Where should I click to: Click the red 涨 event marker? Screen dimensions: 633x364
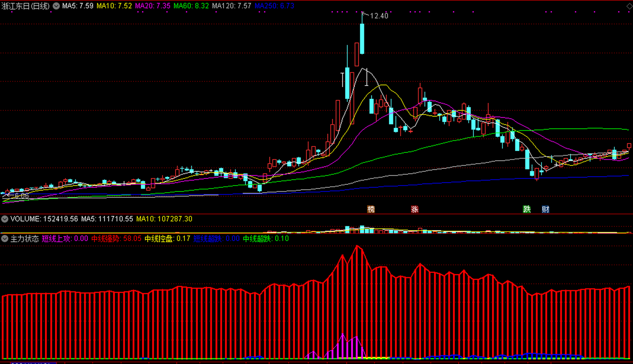[x=415, y=209]
